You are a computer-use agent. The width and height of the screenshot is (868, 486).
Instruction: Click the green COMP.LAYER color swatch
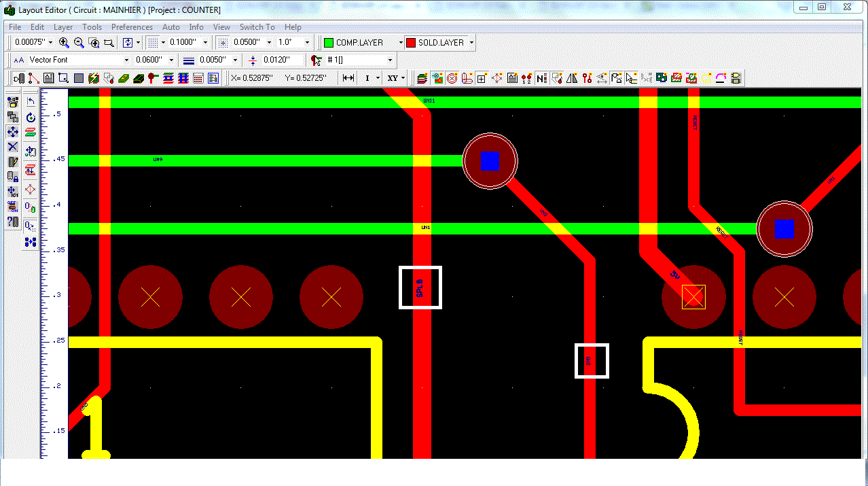pyautogui.click(x=328, y=42)
